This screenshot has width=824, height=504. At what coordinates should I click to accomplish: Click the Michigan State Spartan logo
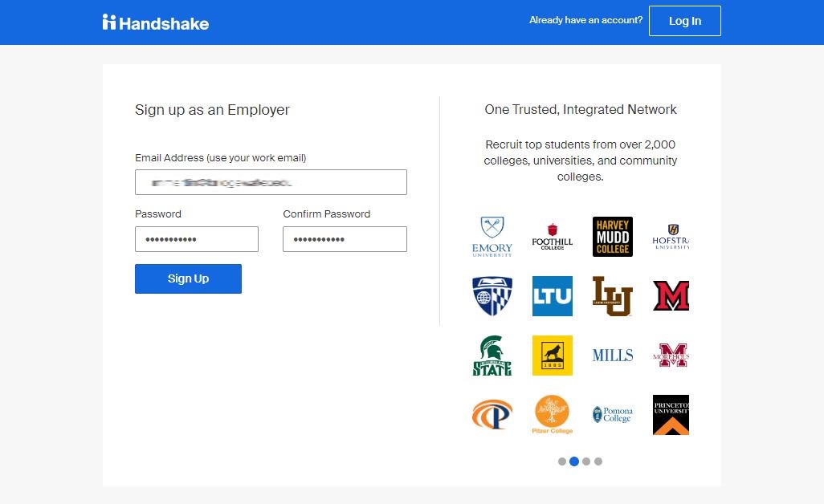492,356
